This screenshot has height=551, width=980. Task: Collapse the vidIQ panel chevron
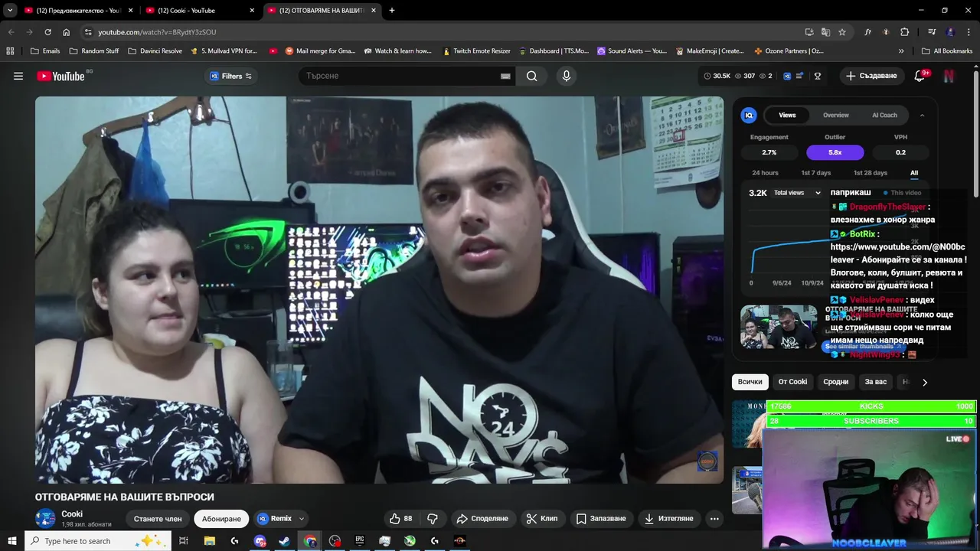pos(922,115)
